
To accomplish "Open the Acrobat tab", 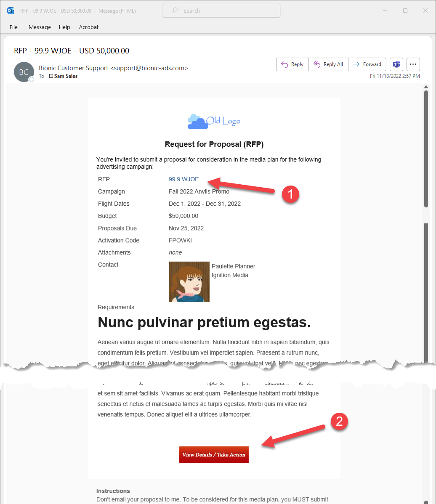I will tap(89, 27).
